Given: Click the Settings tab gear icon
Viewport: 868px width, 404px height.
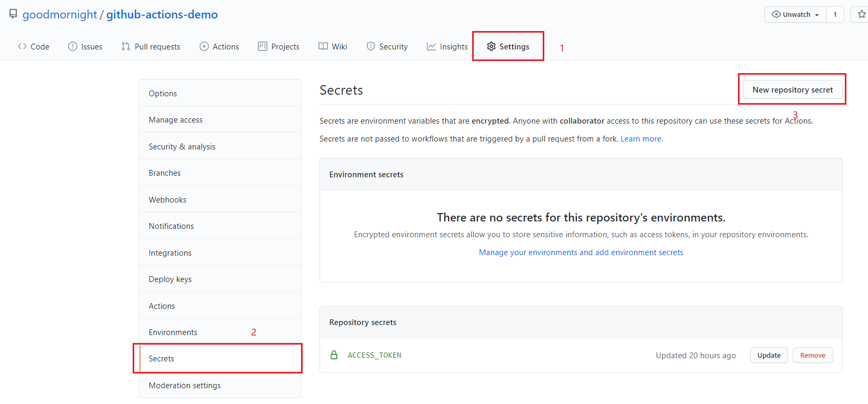Looking at the screenshot, I should point(491,46).
